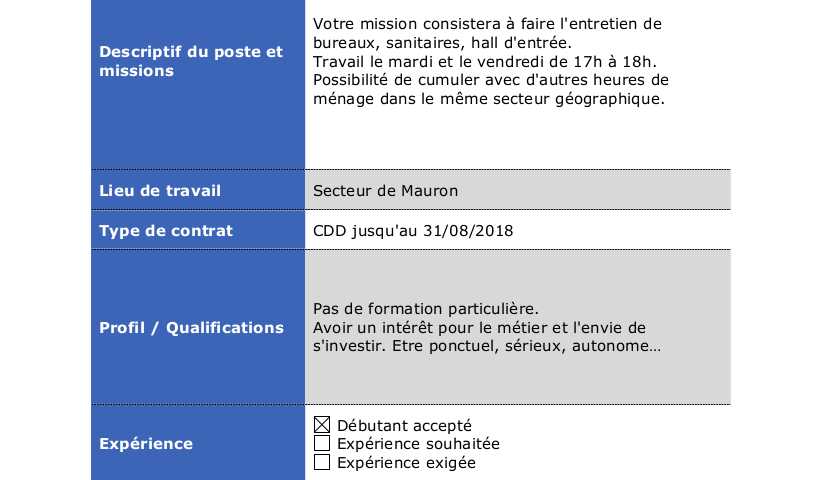
Task: Click the blue Expérience header cell
Action: click(146, 444)
